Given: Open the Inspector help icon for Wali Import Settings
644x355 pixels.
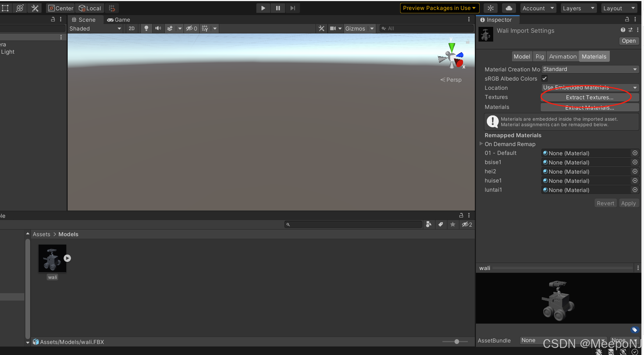Looking at the screenshot, I should (x=623, y=30).
